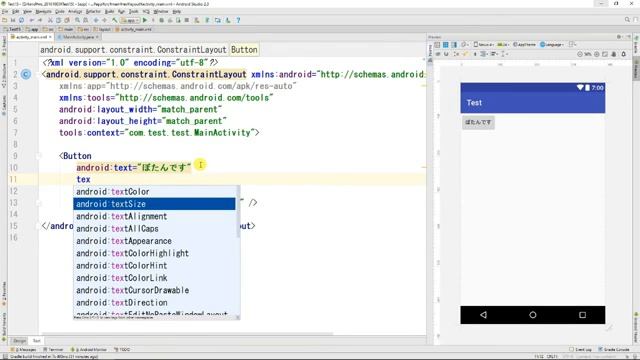
Task: Show Design plus Blueprint view icon
Action: click(x=454, y=45)
